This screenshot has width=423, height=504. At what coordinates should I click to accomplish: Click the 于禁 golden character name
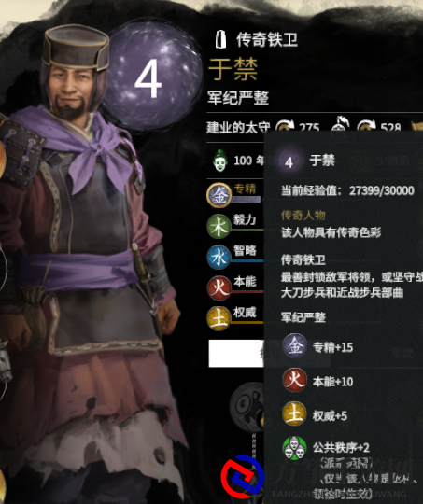click(x=233, y=69)
